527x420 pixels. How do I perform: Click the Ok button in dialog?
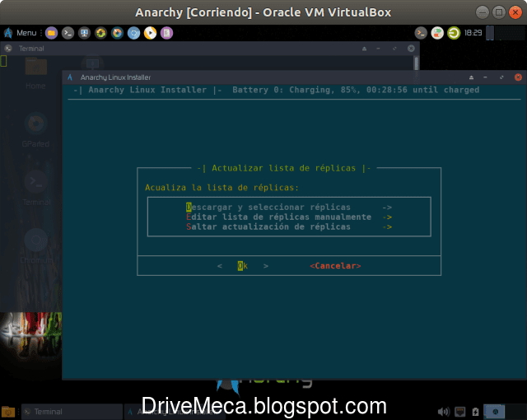pyautogui.click(x=243, y=266)
